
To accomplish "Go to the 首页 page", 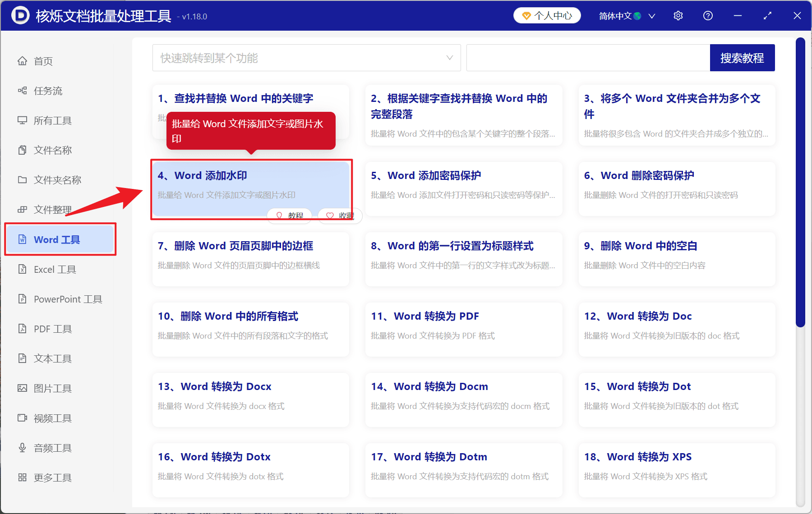I will pos(43,61).
